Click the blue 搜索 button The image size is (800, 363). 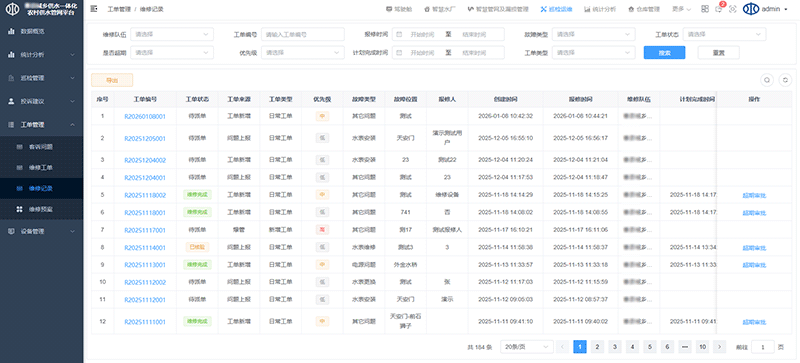664,53
